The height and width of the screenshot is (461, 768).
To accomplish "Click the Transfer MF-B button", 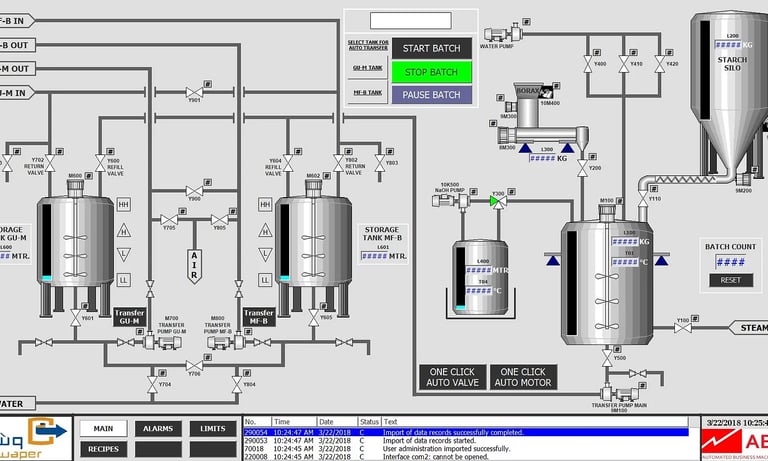I will coord(259,316).
